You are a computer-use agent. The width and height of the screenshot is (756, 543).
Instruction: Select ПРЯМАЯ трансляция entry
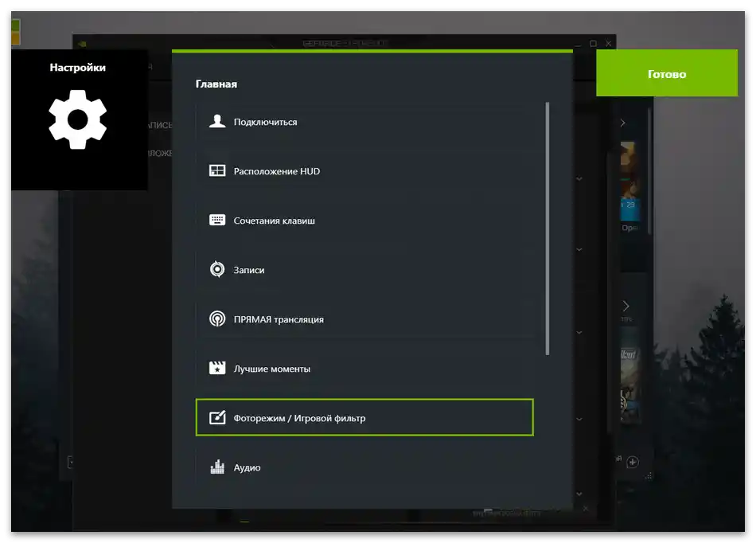[x=364, y=318]
